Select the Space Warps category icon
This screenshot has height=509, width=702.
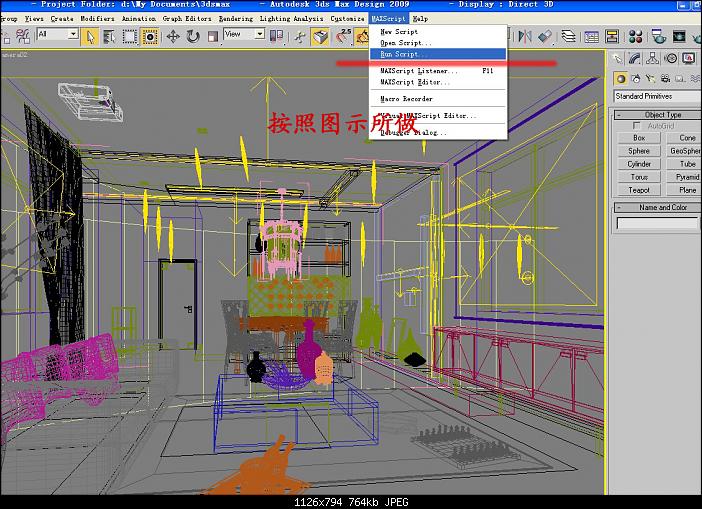pos(694,79)
